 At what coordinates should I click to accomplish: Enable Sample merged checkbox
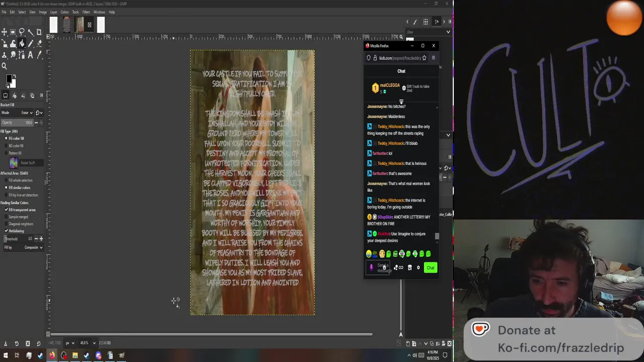click(x=6, y=217)
